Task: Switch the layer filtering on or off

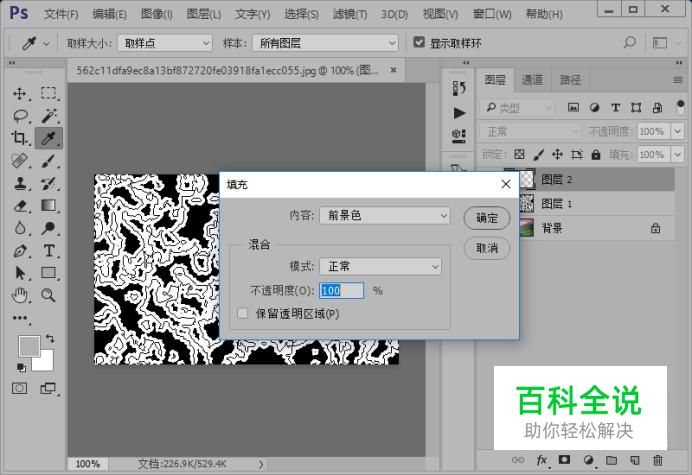Action: point(680,107)
